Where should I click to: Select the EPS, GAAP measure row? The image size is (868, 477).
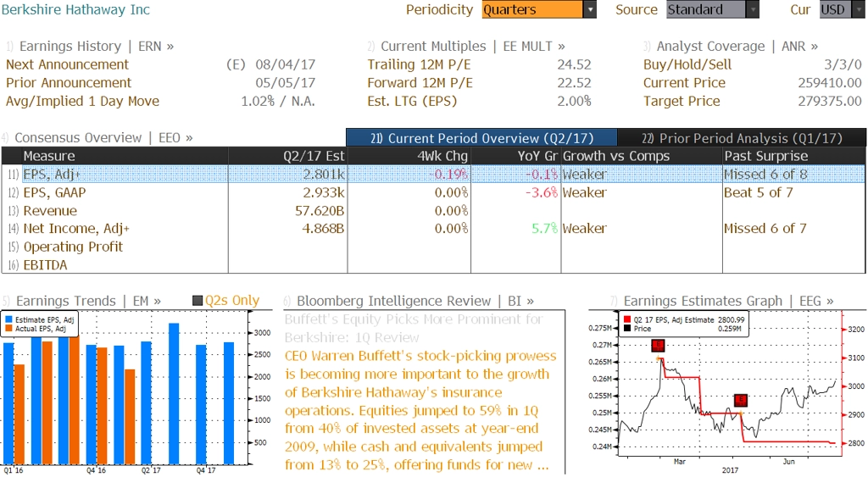point(54,192)
